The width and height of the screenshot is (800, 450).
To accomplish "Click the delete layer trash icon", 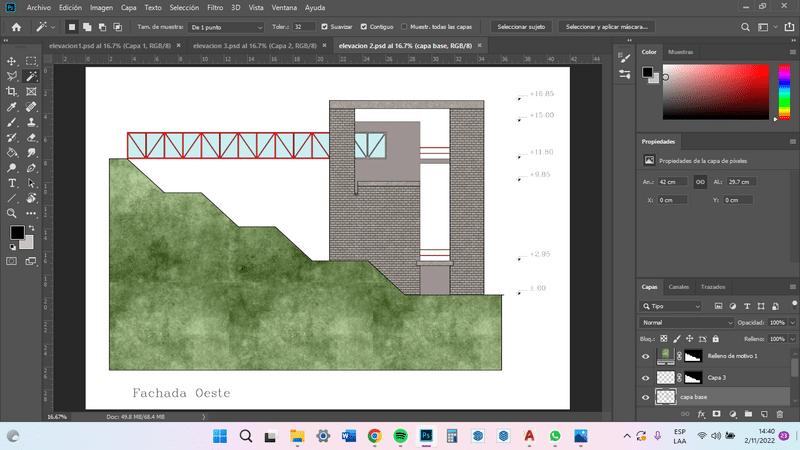I will pos(778,413).
